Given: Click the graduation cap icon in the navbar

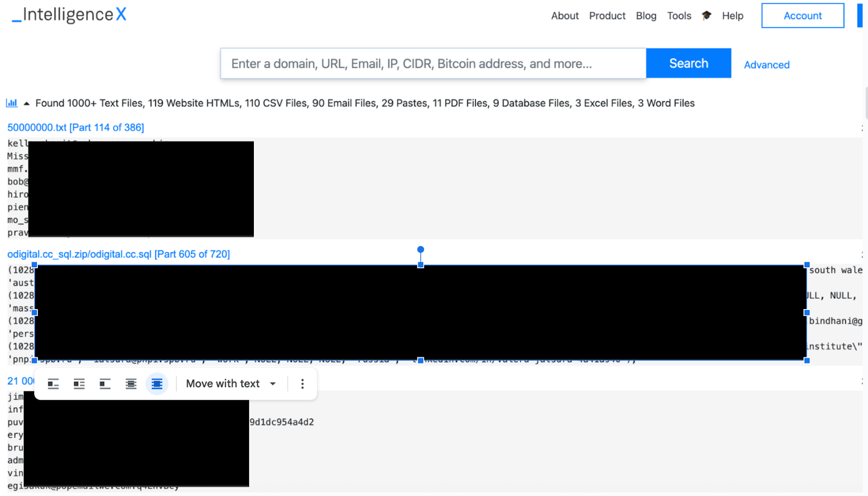Looking at the screenshot, I should pyautogui.click(x=706, y=16).
